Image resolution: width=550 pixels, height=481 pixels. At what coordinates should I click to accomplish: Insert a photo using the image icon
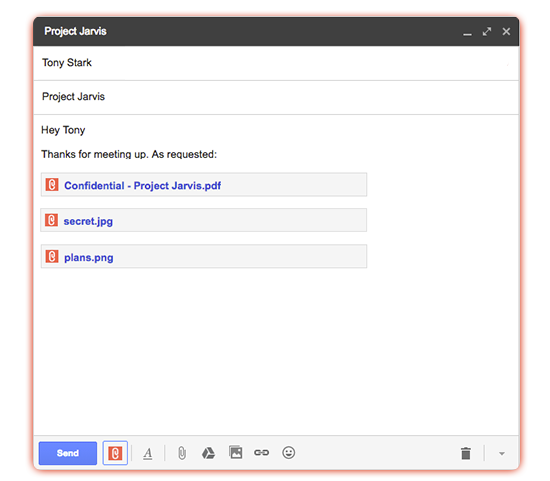[235, 452]
